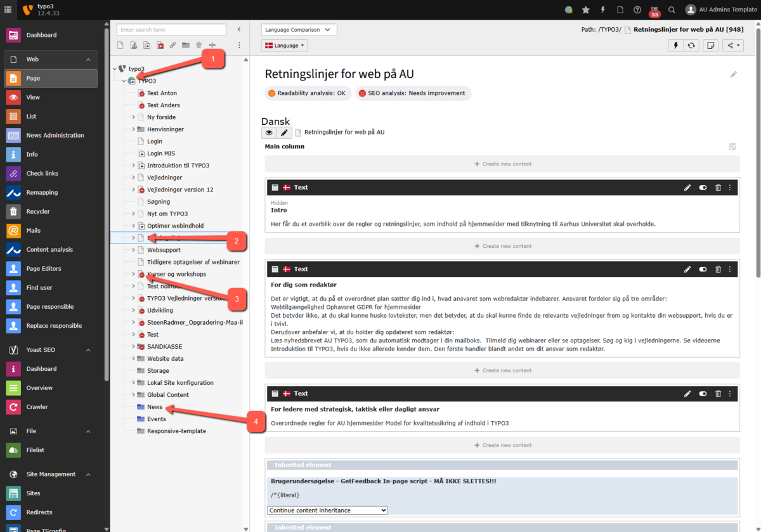
Task: Click the new standard page icon in tree toolbar
Action: 120,45
